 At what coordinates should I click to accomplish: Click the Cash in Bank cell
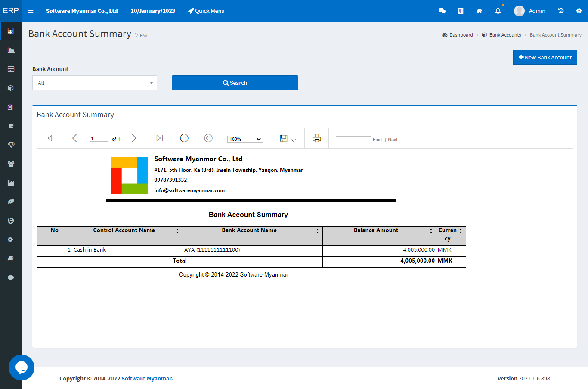(x=127, y=250)
